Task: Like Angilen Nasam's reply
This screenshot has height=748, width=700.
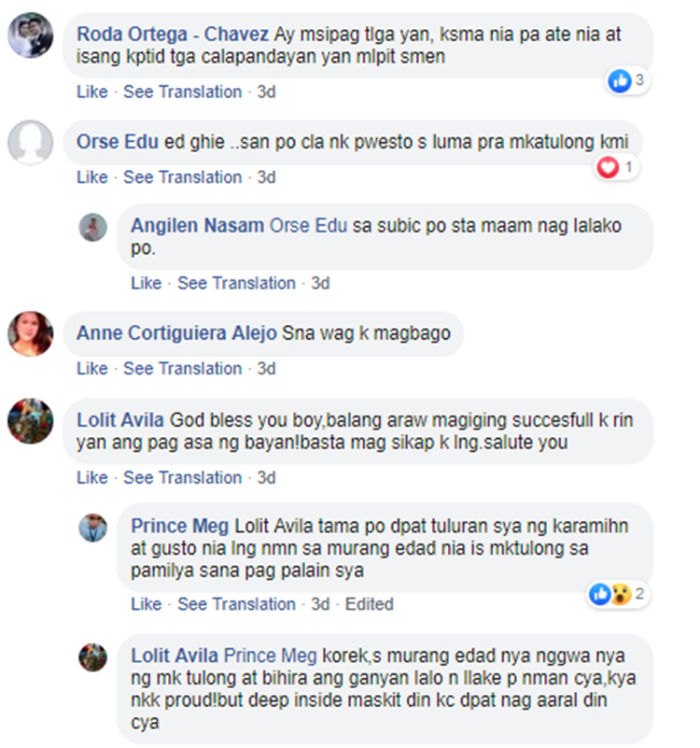Action: tap(147, 283)
